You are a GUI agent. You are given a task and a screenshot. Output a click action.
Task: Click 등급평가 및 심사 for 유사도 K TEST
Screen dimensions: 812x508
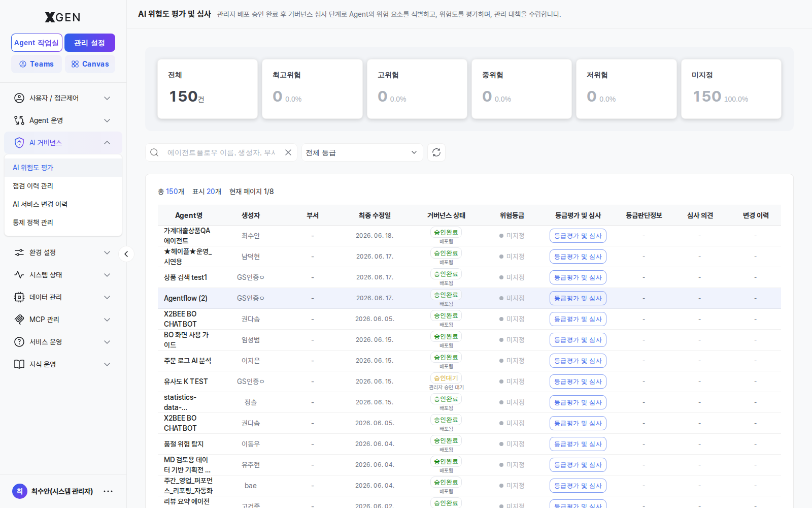pyautogui.click(x=578, y=382)
